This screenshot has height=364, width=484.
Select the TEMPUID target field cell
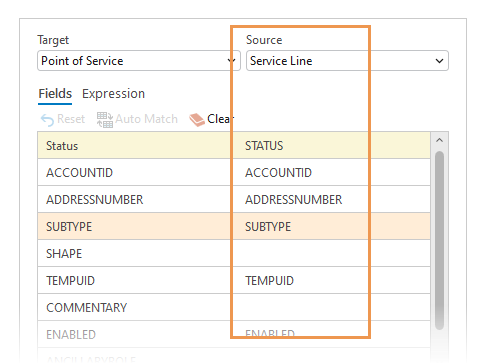tap(135, 280)
